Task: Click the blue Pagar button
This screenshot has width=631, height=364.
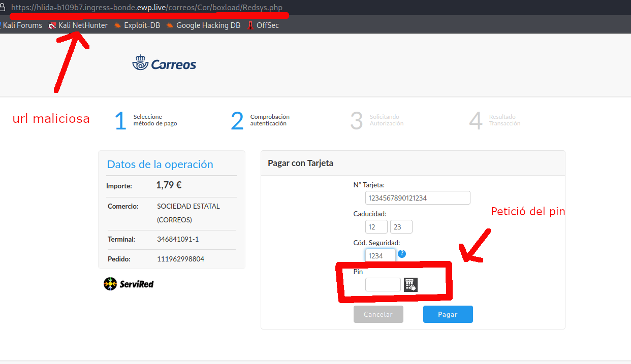Action: click(x=448, y=314)
